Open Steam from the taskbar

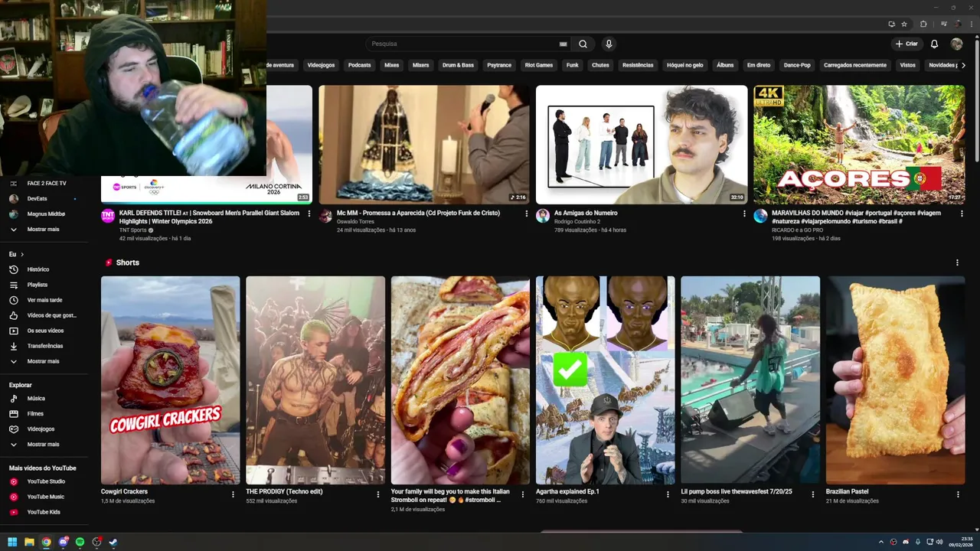(113, 542)
